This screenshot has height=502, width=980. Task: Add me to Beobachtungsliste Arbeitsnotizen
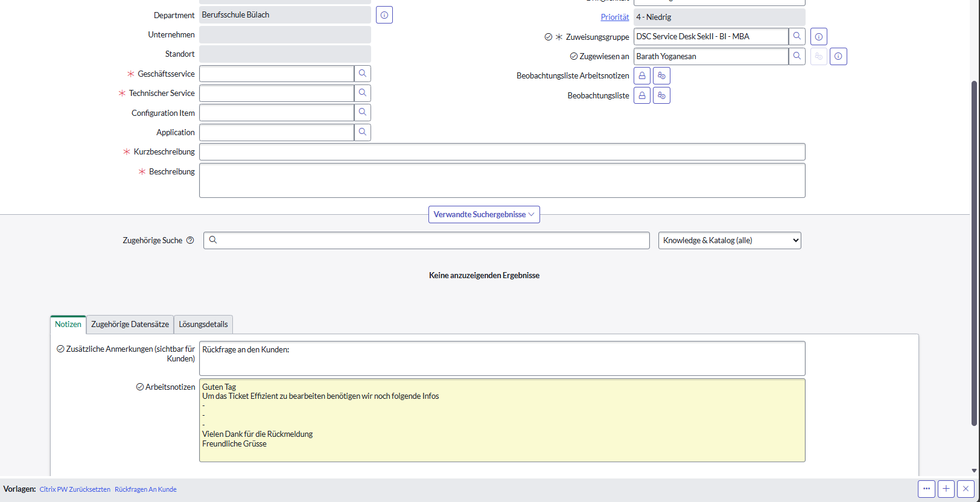(662, 76)
